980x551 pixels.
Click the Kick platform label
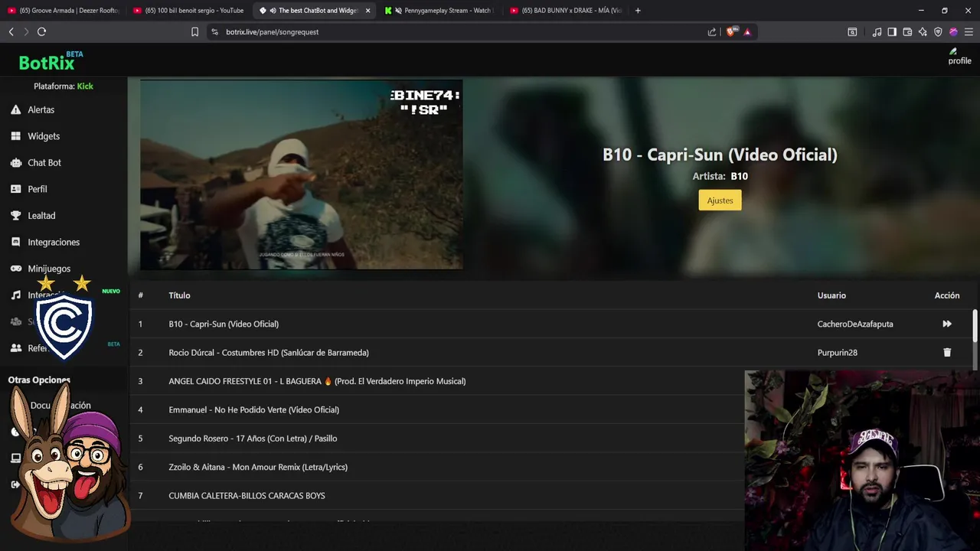pyautogui.click(x=85, y=86)
